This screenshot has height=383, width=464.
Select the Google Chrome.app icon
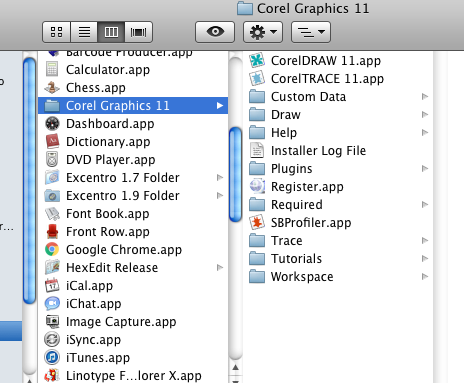[52, 249]
